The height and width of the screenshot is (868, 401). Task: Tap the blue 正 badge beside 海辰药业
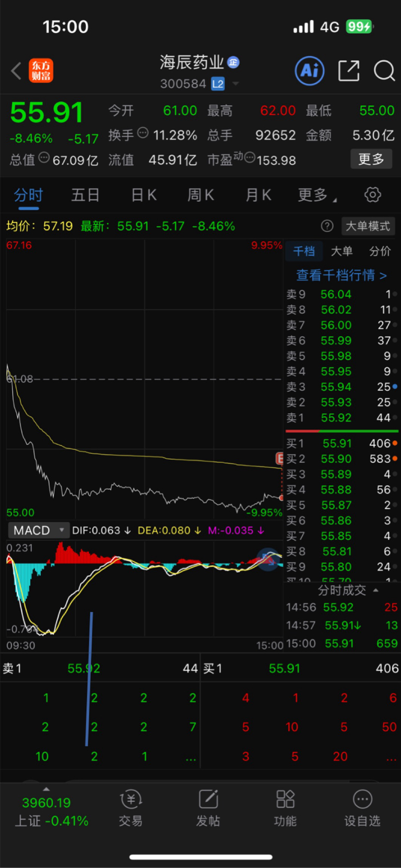pyautogui.click(x=233, y=63)
